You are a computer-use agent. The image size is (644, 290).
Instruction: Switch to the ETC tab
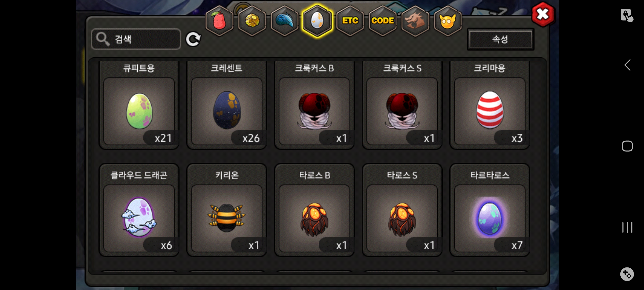[350, 20]
